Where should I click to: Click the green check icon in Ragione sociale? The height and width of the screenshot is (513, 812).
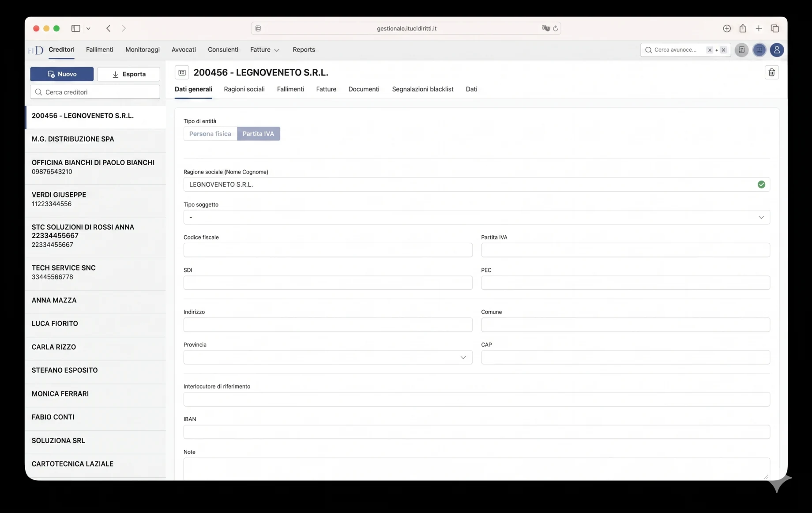click(x=761, y=185)
